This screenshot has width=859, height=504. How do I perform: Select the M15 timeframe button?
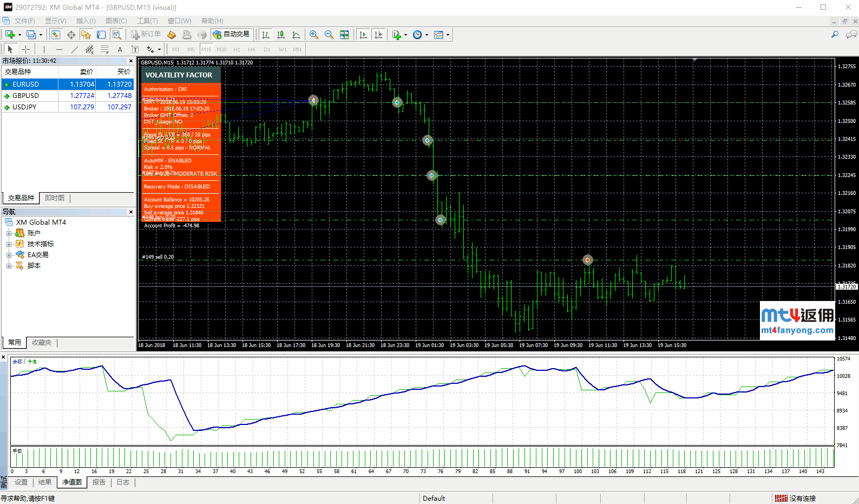point(206,49)
